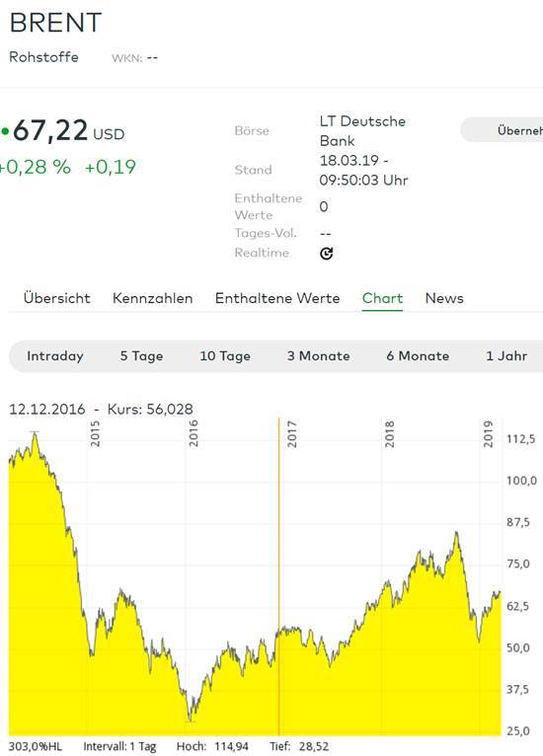Image resolution: width=543 pixels, height=756 pixels.
Task: Click the orange vertical cursor line in chart
Action: (278, 576)
